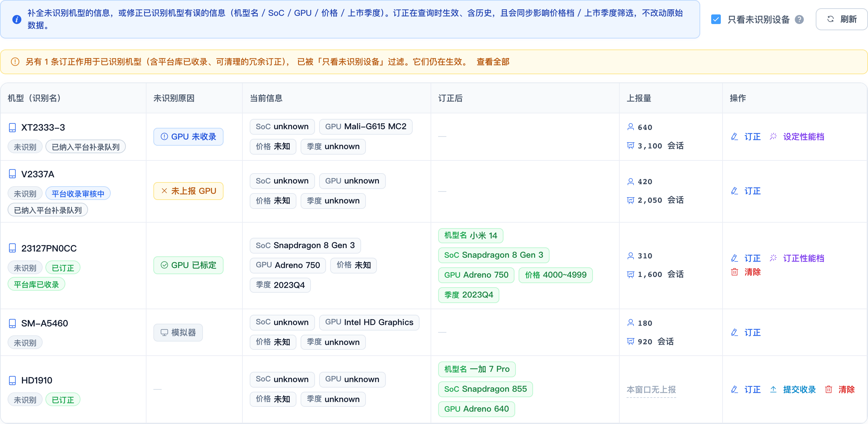Click the device icon for 23127PN0CC
This screenshot has width=868, height=424.
point(12,248)
